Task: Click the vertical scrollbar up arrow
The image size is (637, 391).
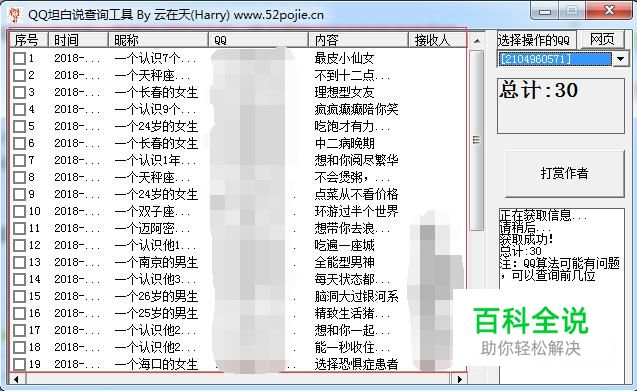Action: coord(477,41)
